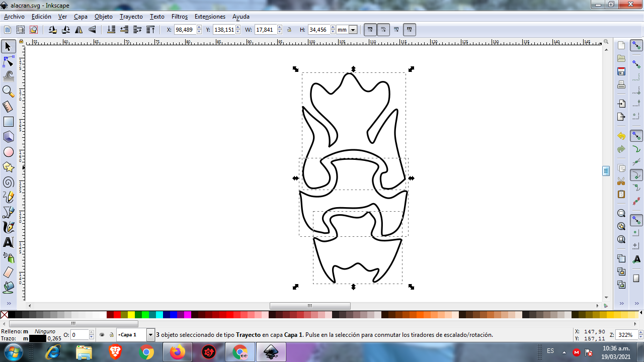
Task: Click Select All objects icon
Action: pos(8,30)
